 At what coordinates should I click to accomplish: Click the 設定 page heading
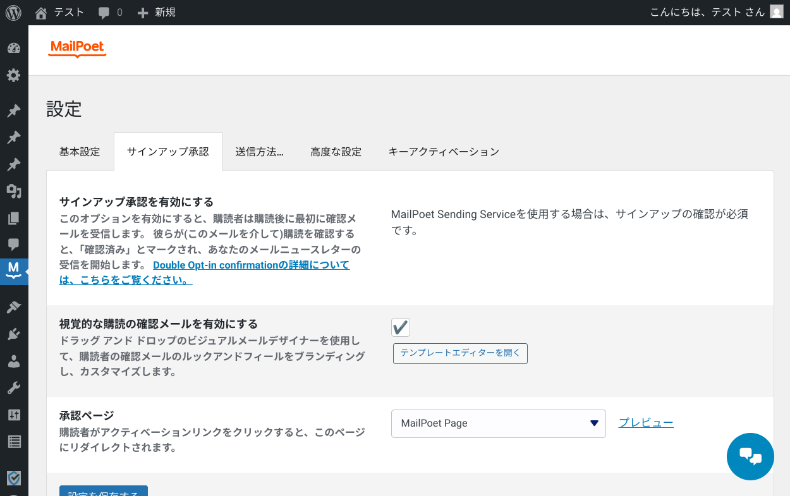click(64, 109)
